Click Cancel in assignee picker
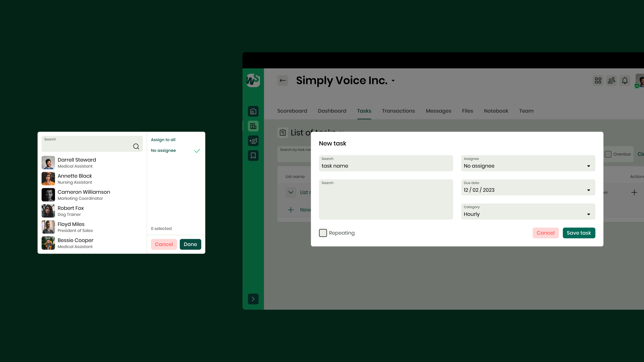The image size is (644, 362). (x=164, y=244)
